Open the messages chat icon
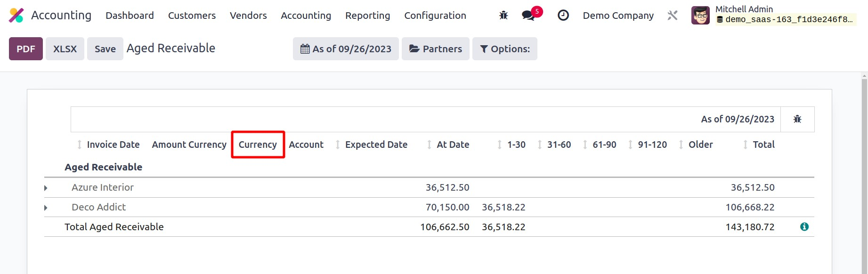Image resolution: width=868 pixels, height=274 pixels. (x=528, y=16)
